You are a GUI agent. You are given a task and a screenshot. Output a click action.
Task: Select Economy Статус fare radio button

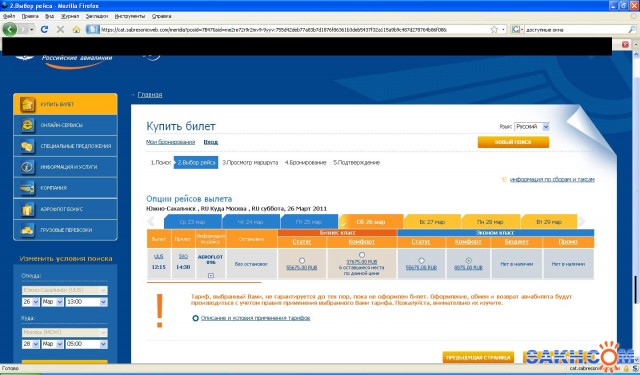pyautogui.click(x=421, y=260)
